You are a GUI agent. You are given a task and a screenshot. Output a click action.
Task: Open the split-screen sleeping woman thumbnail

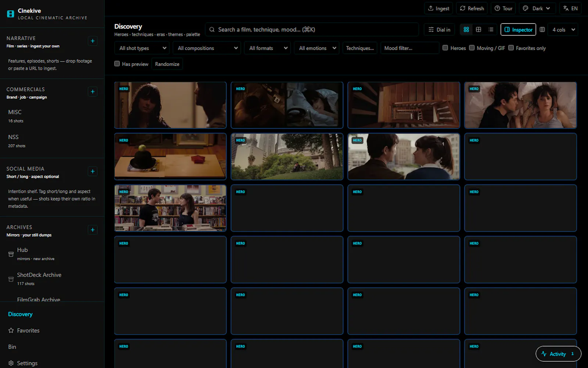(x=287, y=105)
